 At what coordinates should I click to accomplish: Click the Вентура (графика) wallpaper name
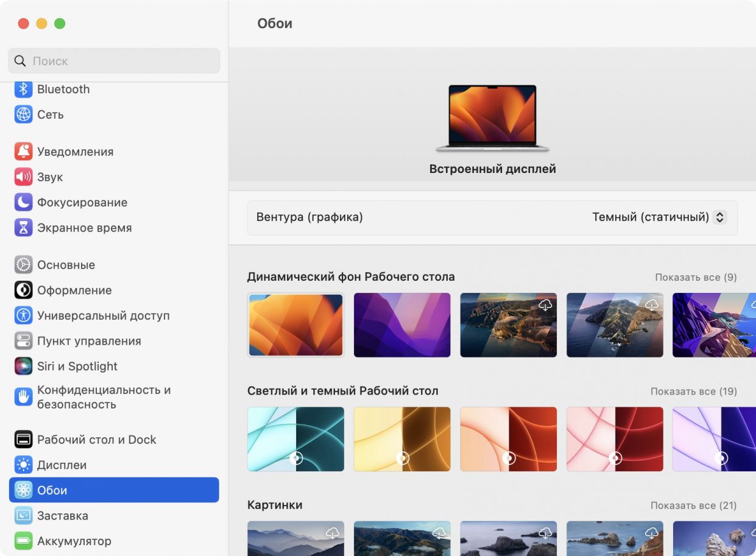309,217
